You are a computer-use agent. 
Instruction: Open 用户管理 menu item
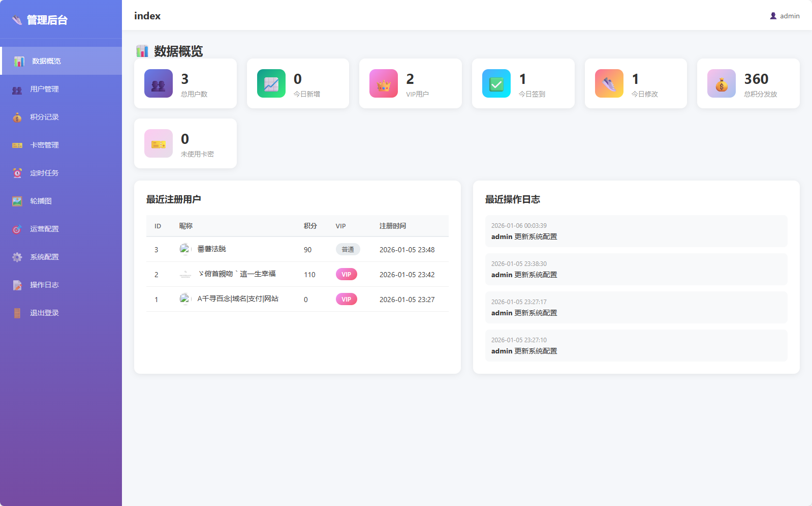click(x=61, y=89)
